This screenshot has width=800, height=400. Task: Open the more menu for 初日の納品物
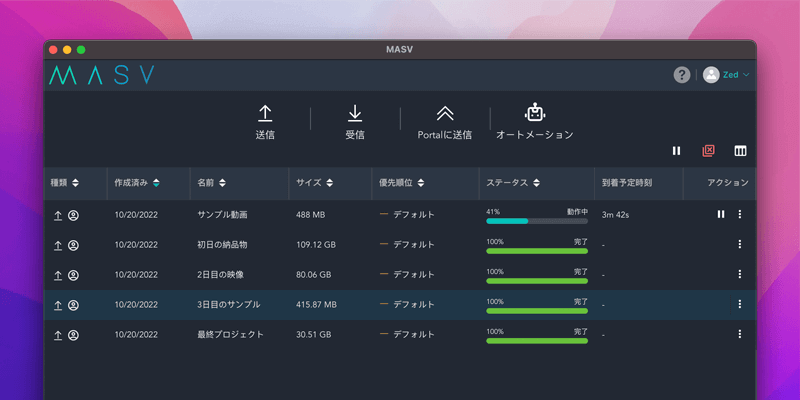pyautogui.click(x=740, y=244)
